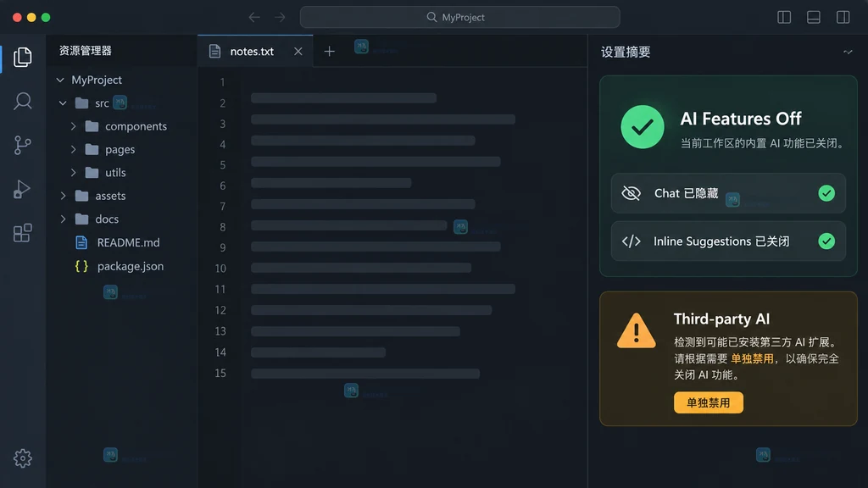Collapse the src folder chevron
Screen dimensions: 868x488
tap(63, 103)
